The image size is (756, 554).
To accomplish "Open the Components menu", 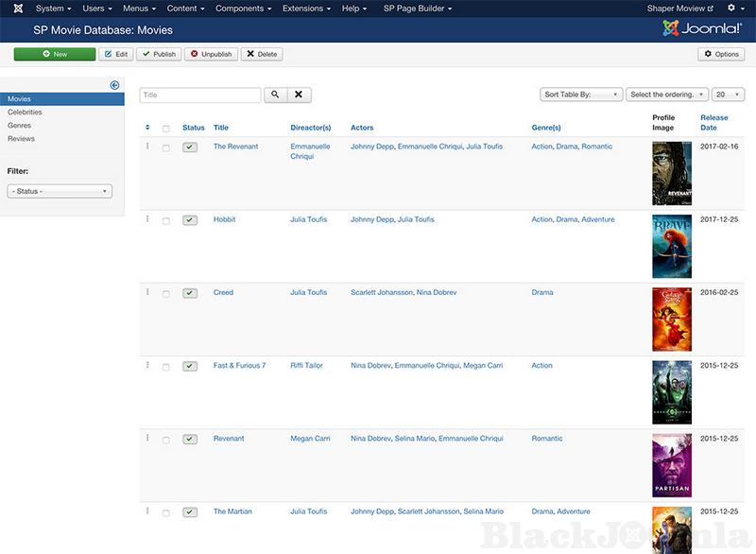I will (244, 9).
